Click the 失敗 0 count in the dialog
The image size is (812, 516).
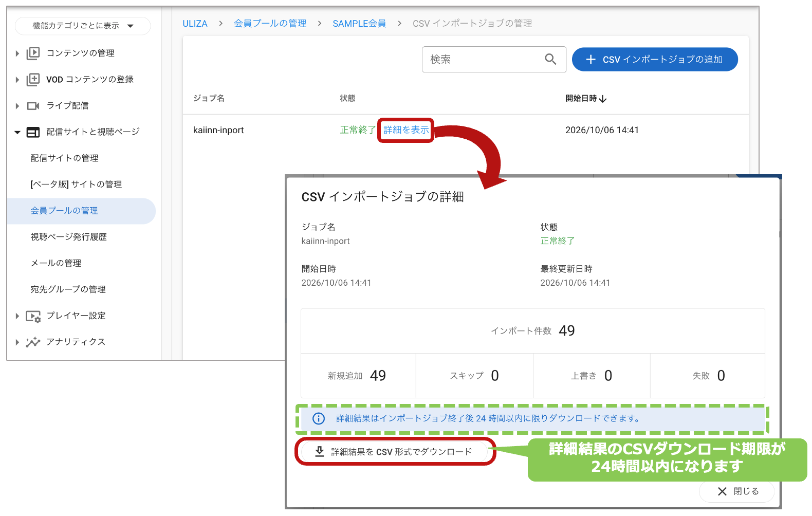[x=709, y=376]
